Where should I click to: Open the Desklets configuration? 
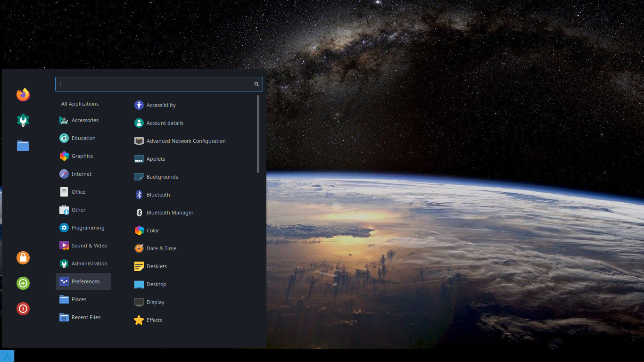point(157,266)
